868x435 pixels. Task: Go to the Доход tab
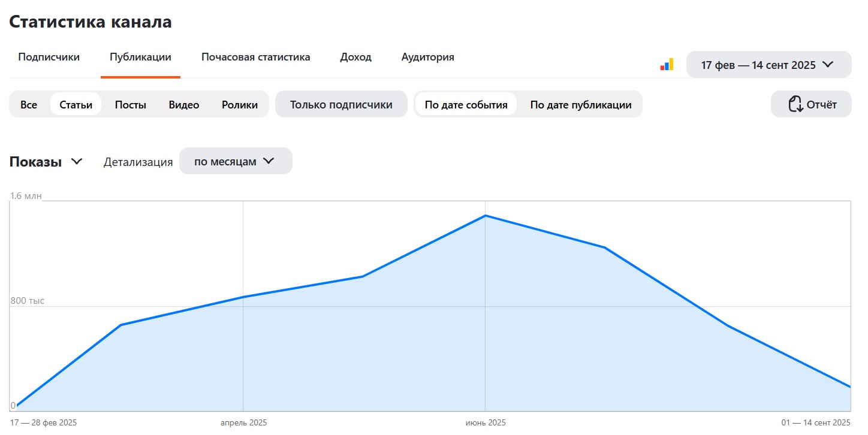[x=355, y=58]
